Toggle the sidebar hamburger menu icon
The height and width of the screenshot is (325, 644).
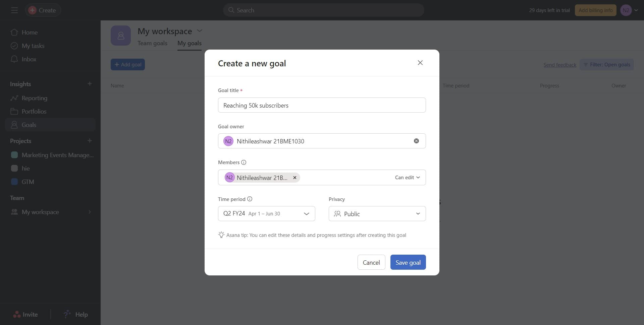coord(14,10)
